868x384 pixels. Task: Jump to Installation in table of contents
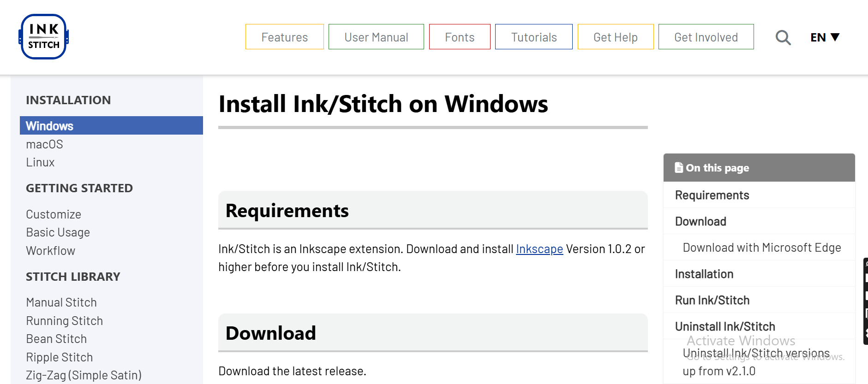tap(704, 274)
